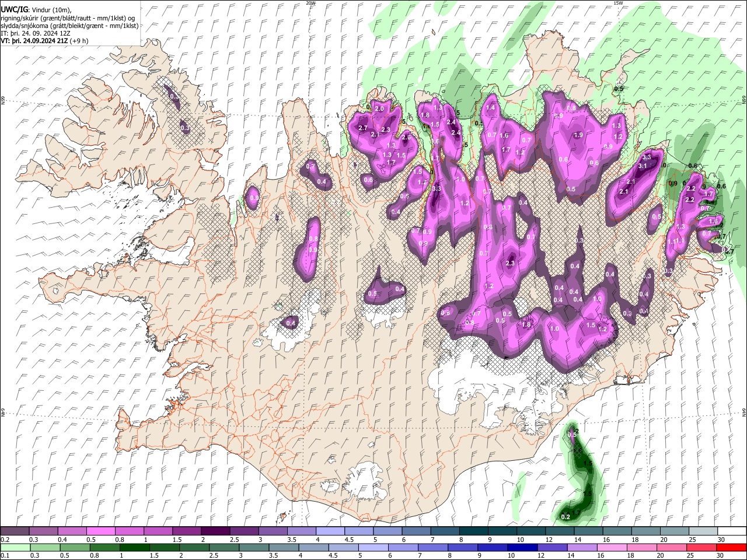The image size is (747, 560).
Task: Click the bright pink swatch between 0.5 and 0.8
Action: tap(100, 531)
